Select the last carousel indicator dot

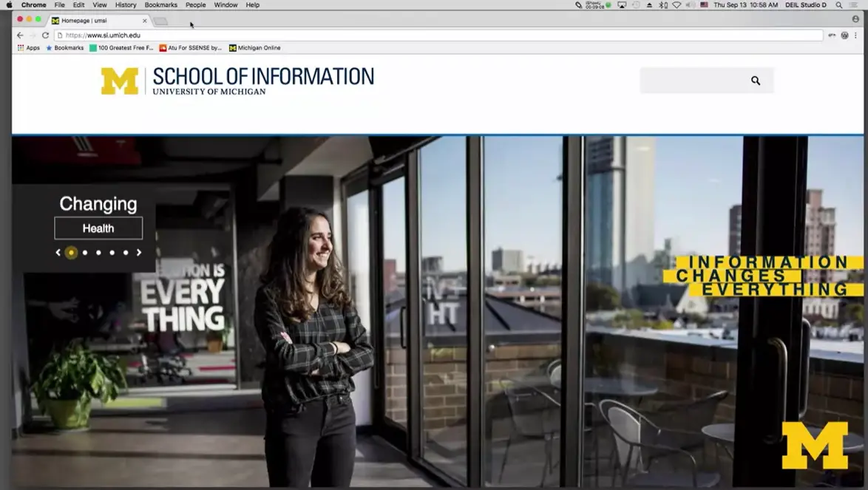126,253
